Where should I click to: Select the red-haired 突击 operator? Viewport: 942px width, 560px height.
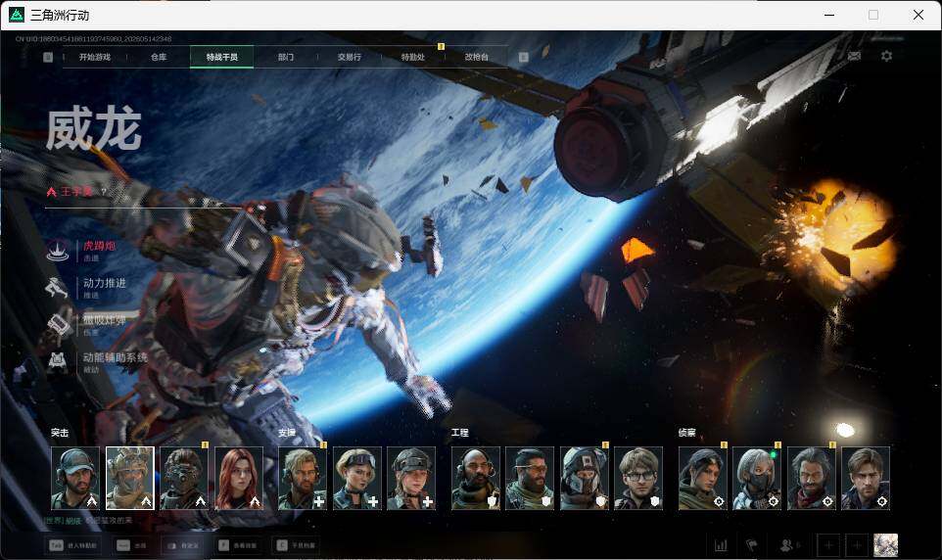(239, 479)
